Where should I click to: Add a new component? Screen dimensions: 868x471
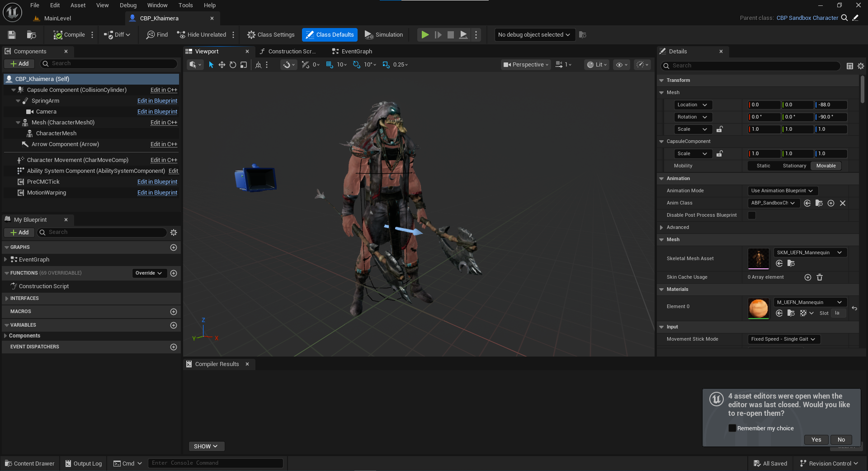point(19,64)
